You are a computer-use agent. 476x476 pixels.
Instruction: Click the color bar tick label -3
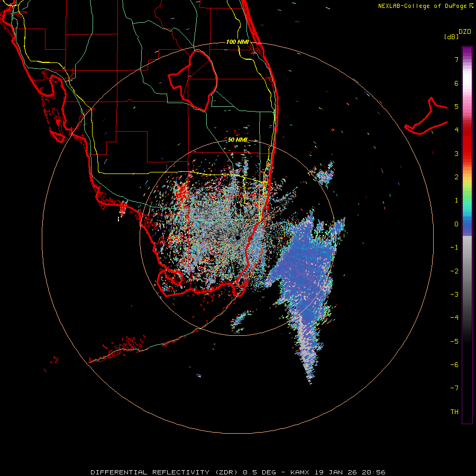[454, 295]
